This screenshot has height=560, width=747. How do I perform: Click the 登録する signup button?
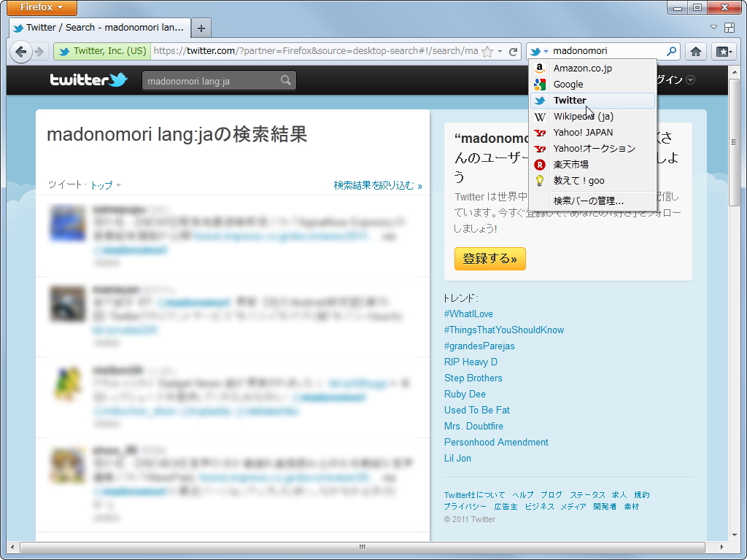click(x=489, y=259)
